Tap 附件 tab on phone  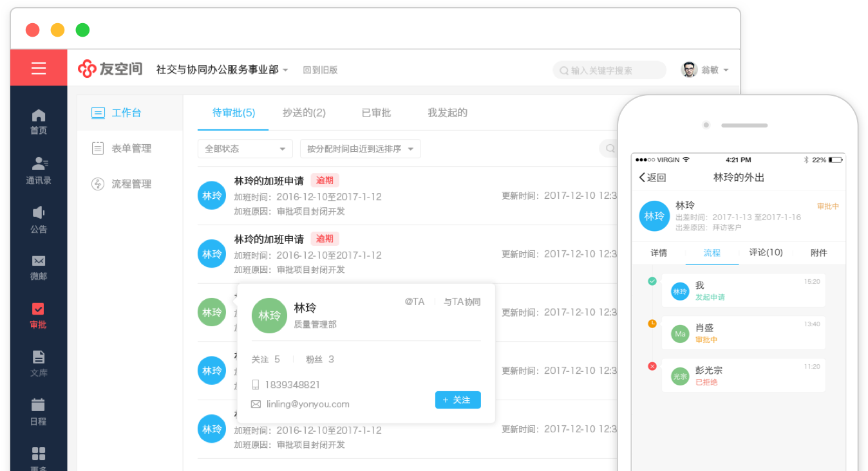tap(818, 253)
